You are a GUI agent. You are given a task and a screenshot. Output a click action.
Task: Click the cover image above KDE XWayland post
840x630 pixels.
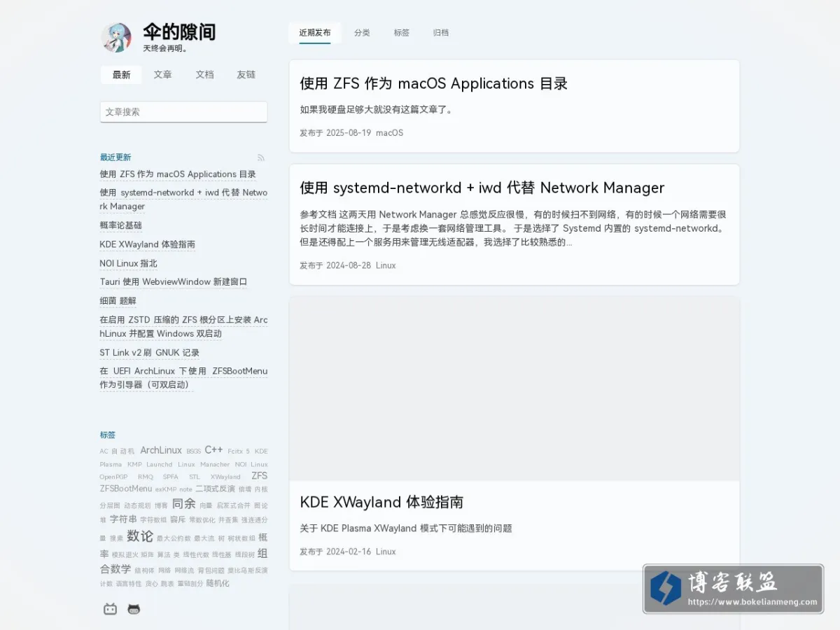[514, 388]
